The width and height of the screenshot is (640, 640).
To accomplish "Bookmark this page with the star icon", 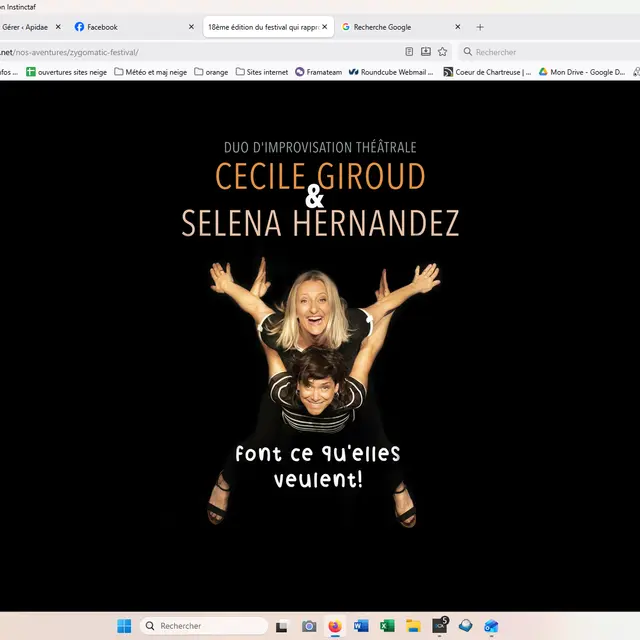I will tap(442, 51).
